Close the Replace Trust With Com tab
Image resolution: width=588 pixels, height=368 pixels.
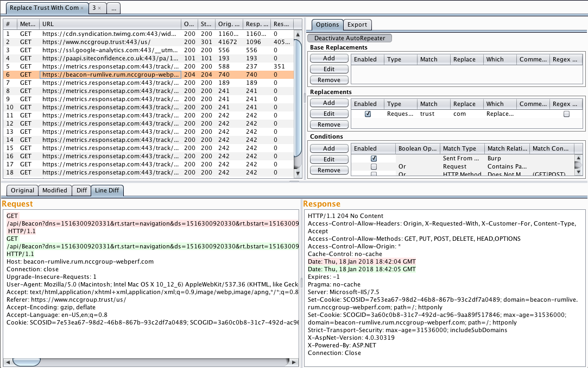[82, 8]
